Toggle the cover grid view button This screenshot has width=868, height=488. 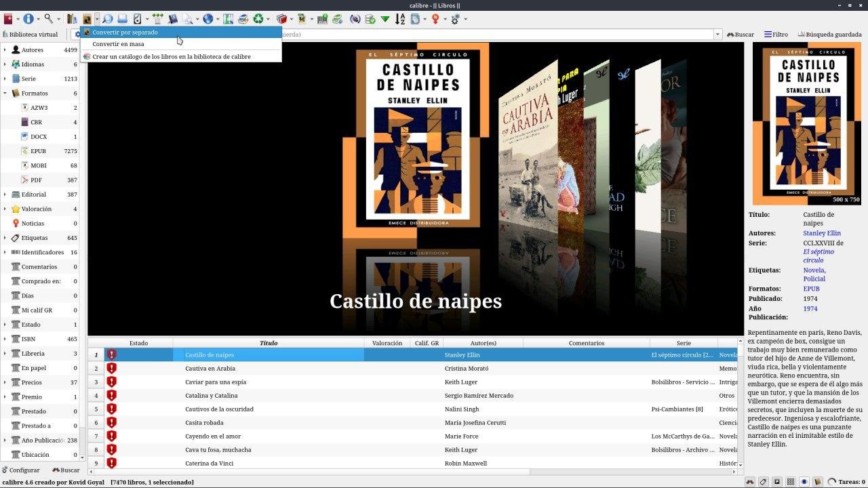(x=791, y=482)
